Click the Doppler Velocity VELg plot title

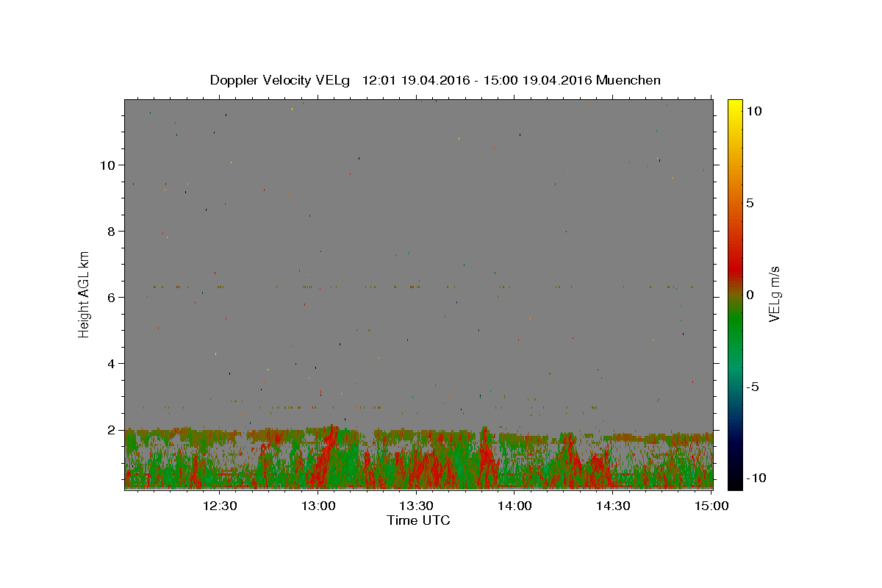point(435,80)
